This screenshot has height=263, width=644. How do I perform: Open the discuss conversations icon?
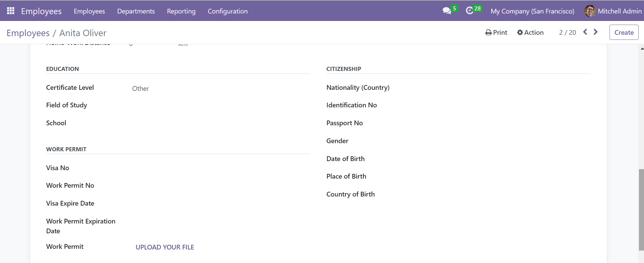(x=447, y=11)
